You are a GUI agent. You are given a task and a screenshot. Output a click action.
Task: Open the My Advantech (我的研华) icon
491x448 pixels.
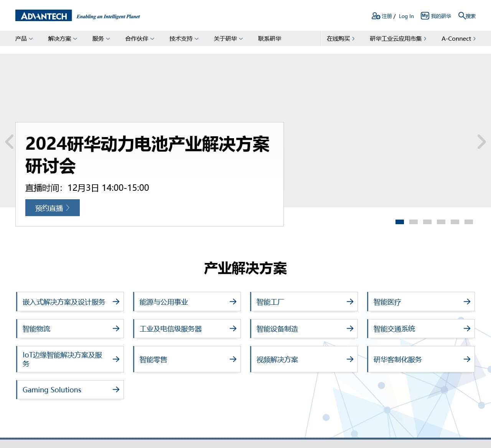(x=425, y=16)
